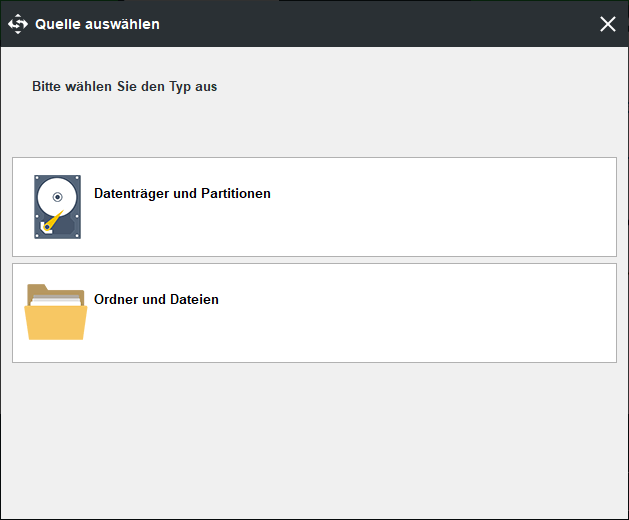629x520 pixels.
Task: Click the empty middle of the dark title bar
Action: (x=377, y=24)
